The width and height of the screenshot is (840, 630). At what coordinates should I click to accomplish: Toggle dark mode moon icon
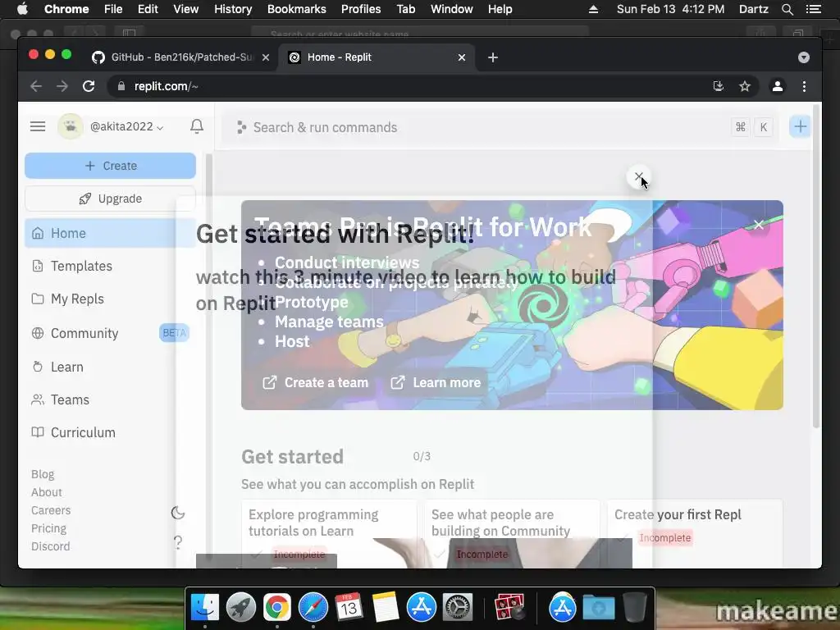(178, 514)
